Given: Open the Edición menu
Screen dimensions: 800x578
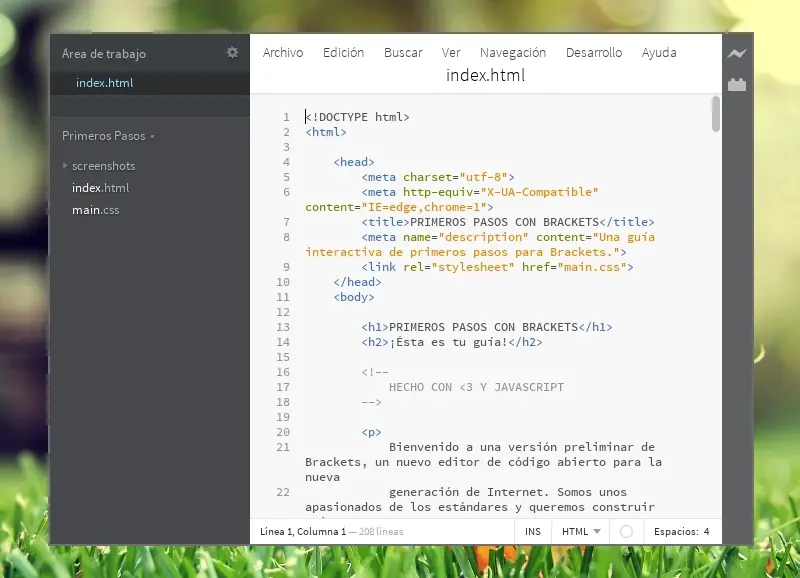Looking at the screenshot, I should tap(343, 53).
